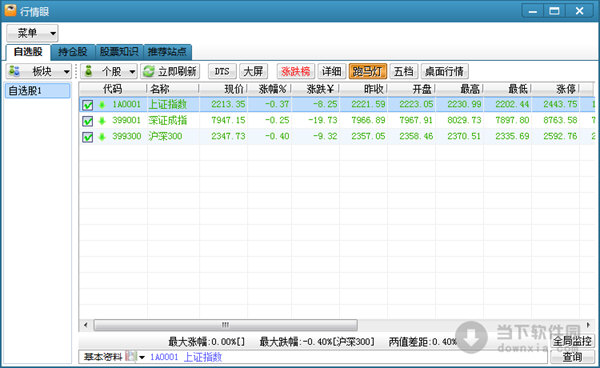Screen dimensions: 600x368
Task: Click the 行情眼 app icon in title bar
Action: (10, 10)
